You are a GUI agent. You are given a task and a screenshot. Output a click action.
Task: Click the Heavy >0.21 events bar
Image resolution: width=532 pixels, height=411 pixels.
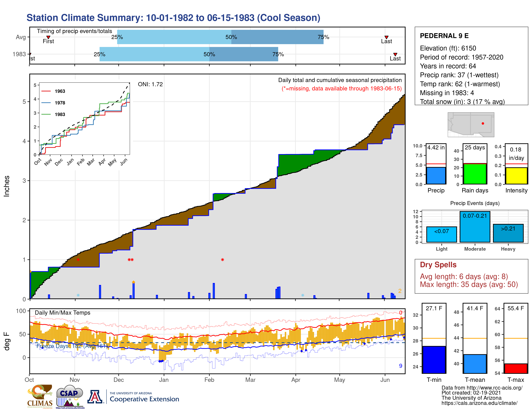(x=508, y=233)
